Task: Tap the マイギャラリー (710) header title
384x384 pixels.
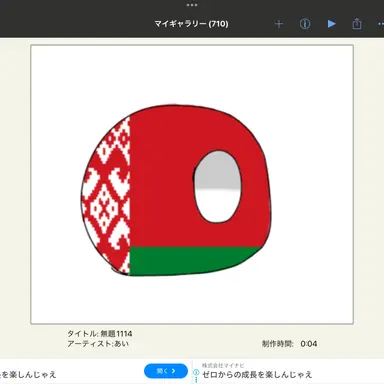Action: point(191,24)
